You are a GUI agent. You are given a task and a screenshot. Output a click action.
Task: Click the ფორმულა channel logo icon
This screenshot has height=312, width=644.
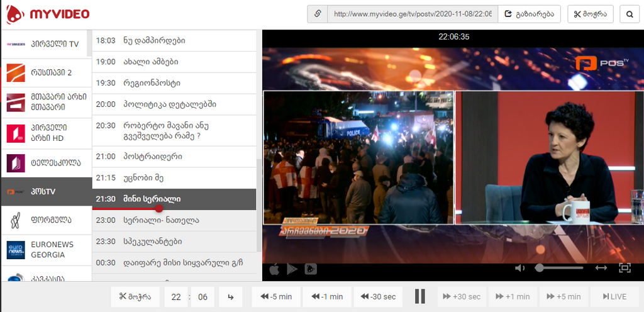16,221
